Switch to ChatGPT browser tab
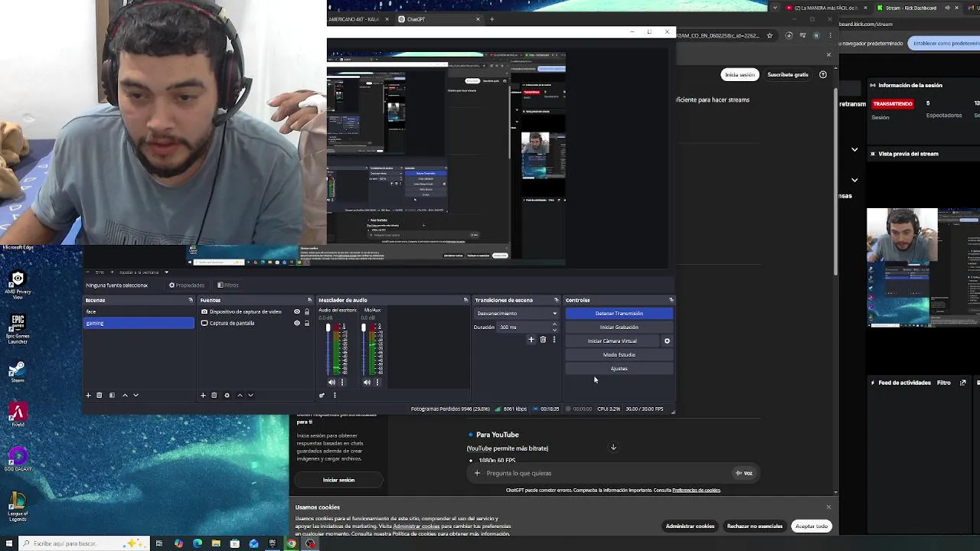The image size is (980, 551). click(x=439, y=19)
